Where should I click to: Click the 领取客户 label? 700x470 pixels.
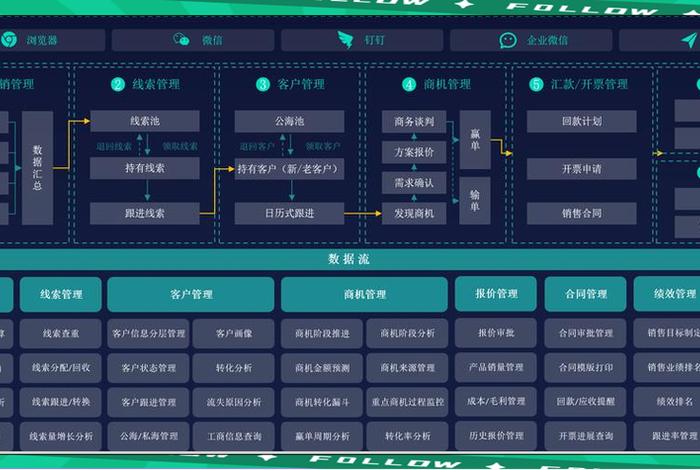[x=323, y=146]
